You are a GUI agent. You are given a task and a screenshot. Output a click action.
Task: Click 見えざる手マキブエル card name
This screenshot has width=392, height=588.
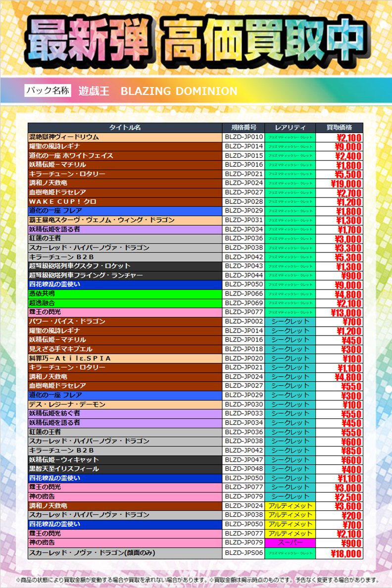click(61, 349)
